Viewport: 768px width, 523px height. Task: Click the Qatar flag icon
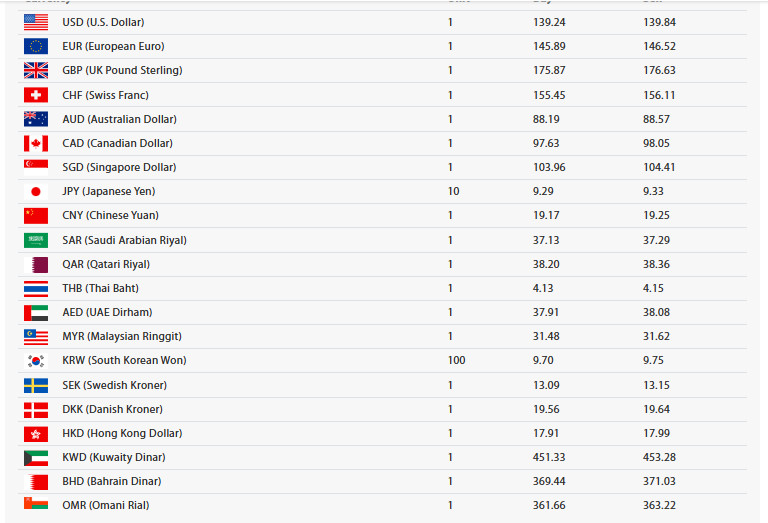[x=36, y=264]
